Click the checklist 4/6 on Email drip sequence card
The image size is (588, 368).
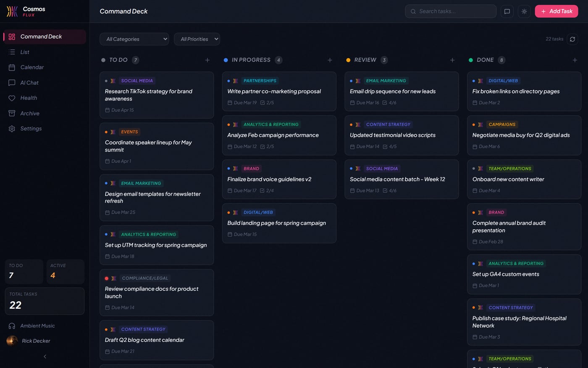point(389,103)
